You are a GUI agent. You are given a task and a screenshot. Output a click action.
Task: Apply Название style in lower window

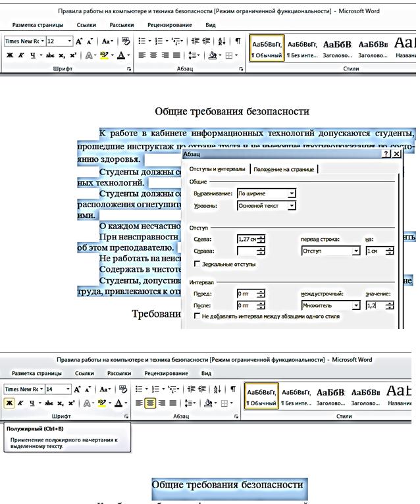pyautogui.click(x=399, y=396)
